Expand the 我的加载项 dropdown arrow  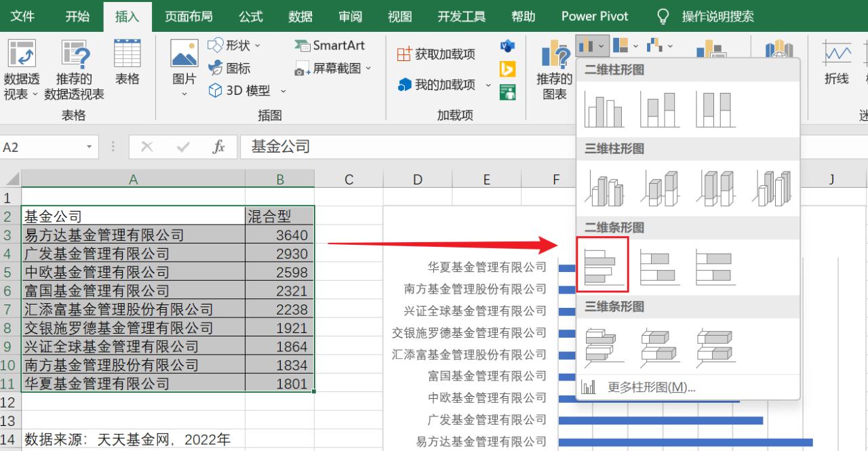click(x=488, y=85)
